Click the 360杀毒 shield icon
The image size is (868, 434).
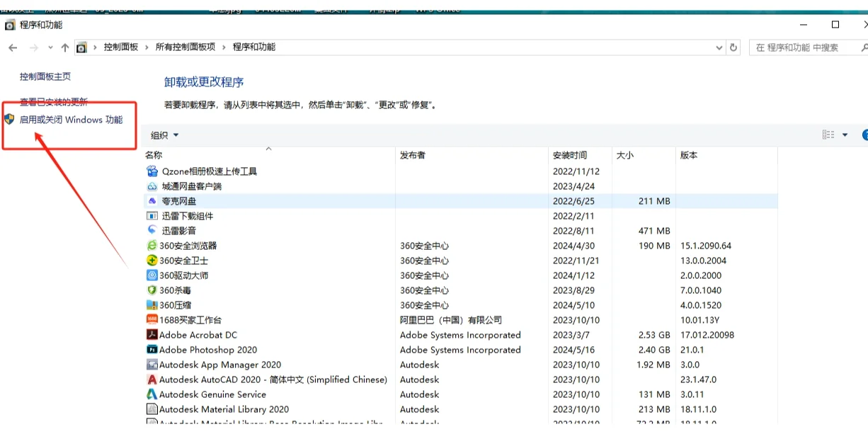152,290
